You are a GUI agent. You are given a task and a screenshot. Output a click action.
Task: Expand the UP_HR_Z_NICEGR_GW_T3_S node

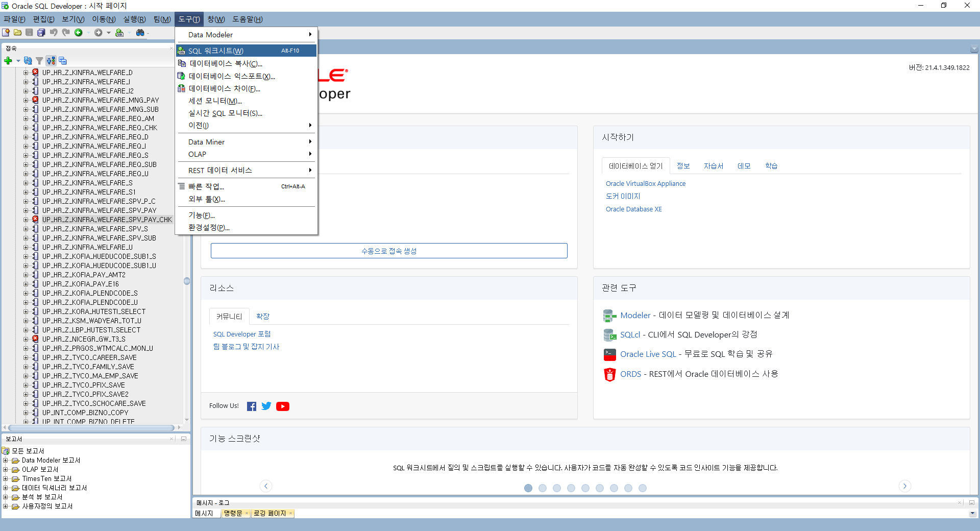point(26,339)
